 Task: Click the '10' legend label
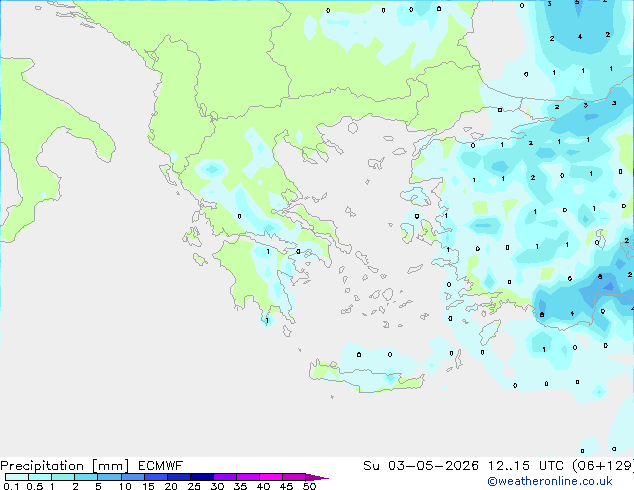click(125, 486)
